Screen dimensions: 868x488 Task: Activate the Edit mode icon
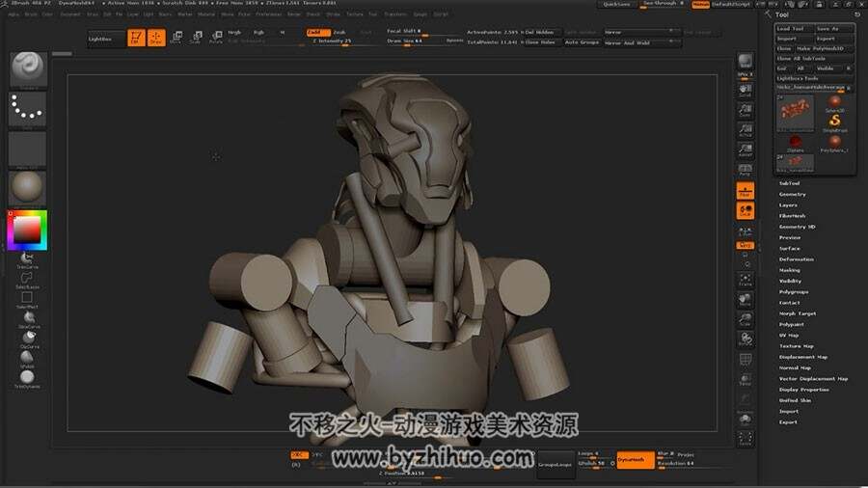[x=136, y=38]
